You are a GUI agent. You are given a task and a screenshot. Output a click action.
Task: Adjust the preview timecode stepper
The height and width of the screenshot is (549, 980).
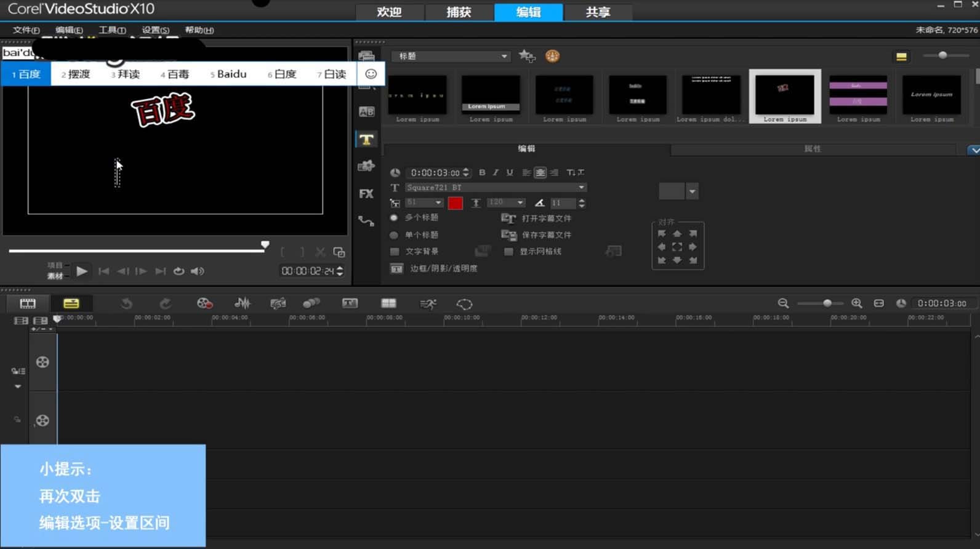point(340,271)
